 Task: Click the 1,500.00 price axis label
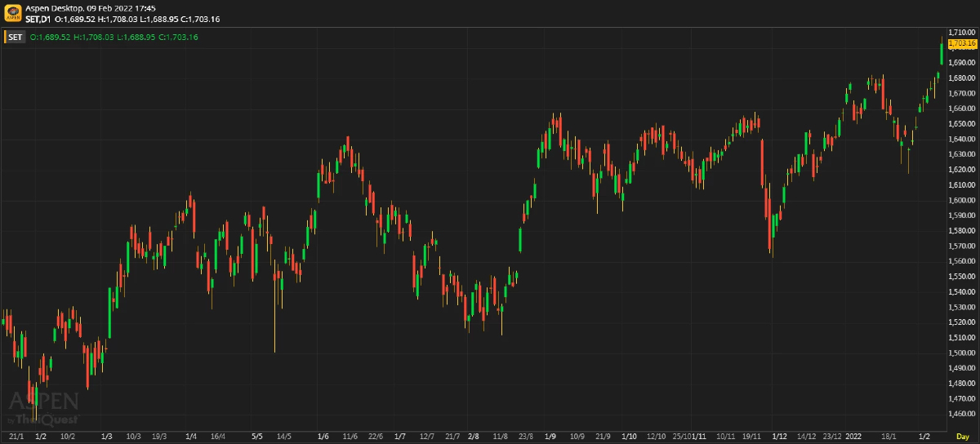[964, 353]
